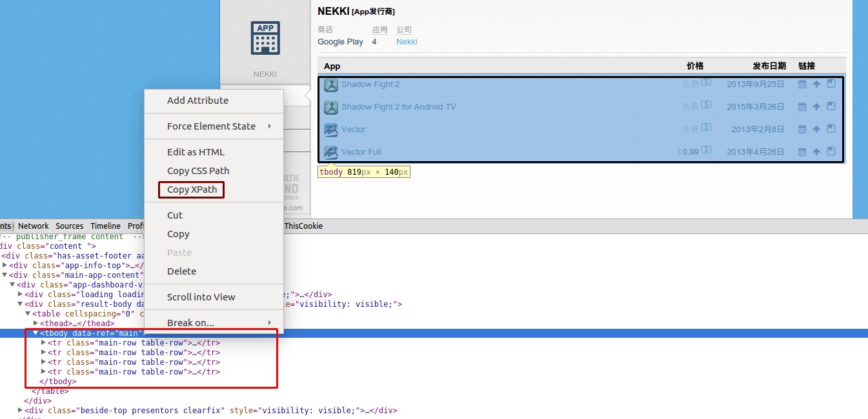Click the dollar icon in the Android TV row
Viewport: 868px width, 419px height.
pyautogui.click(x=707, y=106)
